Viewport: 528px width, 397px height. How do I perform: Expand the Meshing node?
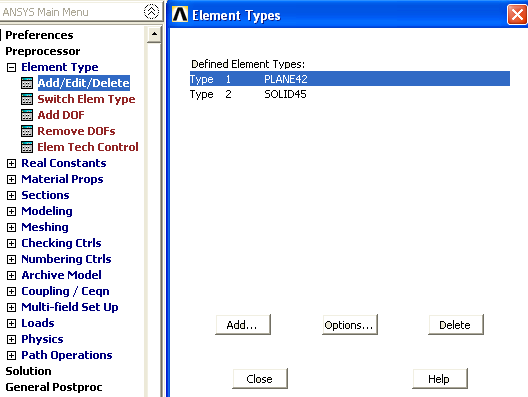pyautogui.click(x=11, y=227)
